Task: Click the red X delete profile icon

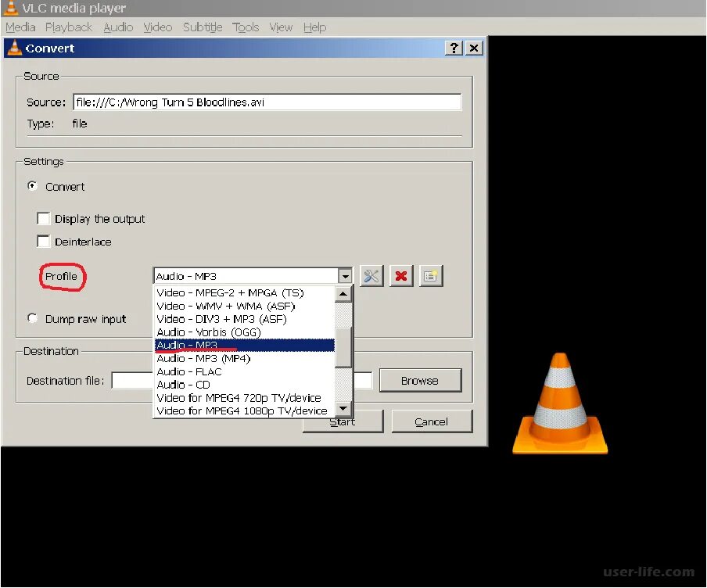Action: (x=401, y=276)
